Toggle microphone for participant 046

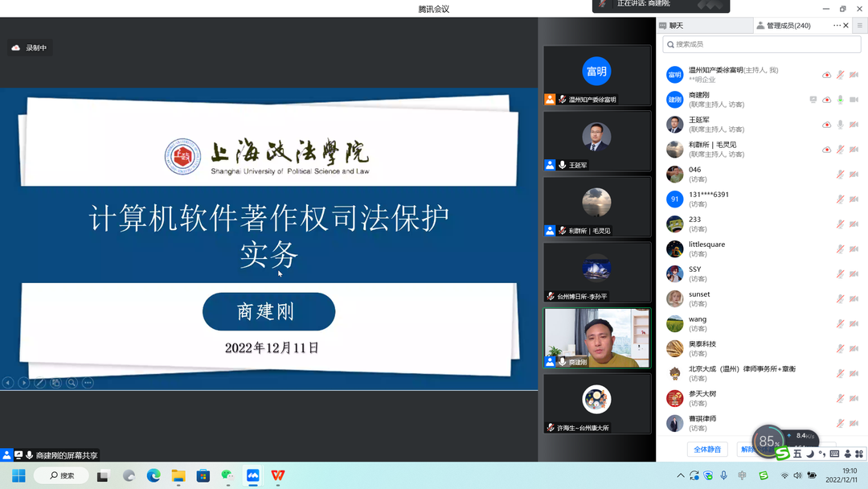pyautogui.click(x=840, y=175)
